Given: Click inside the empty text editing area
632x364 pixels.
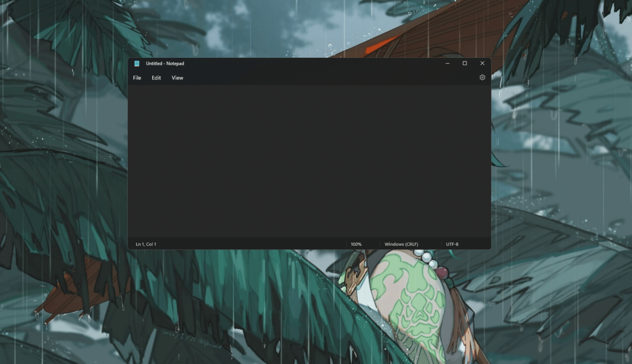Looking at the screenshot, I should [309, 160].
